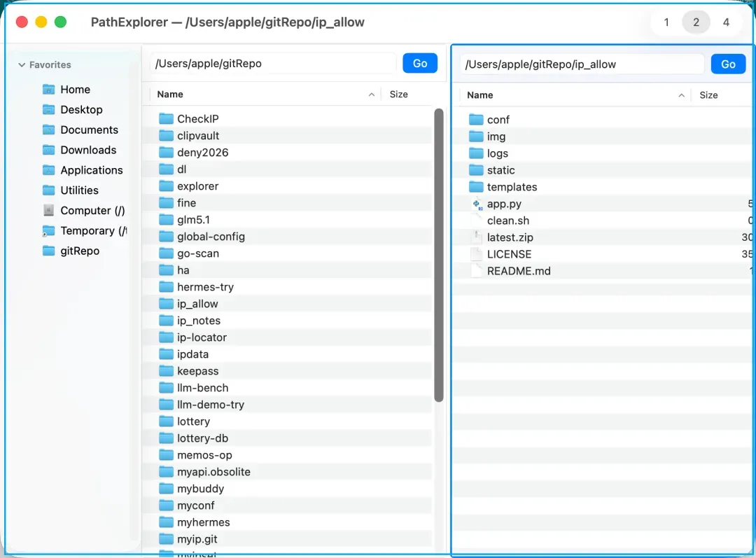
Task: Open the templates folder in right pane
Action: (x=603, y=187)
